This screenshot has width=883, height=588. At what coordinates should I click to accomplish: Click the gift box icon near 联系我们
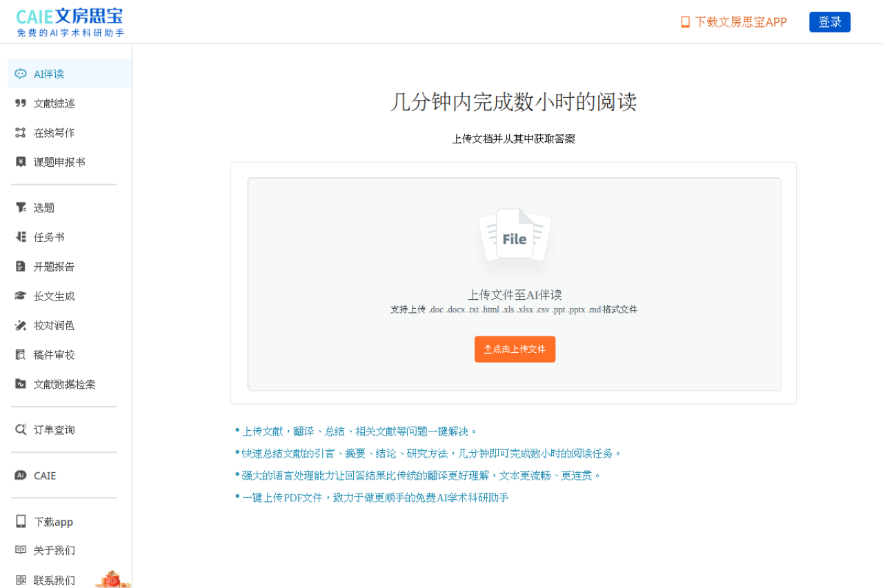click(x=112, y=579)
